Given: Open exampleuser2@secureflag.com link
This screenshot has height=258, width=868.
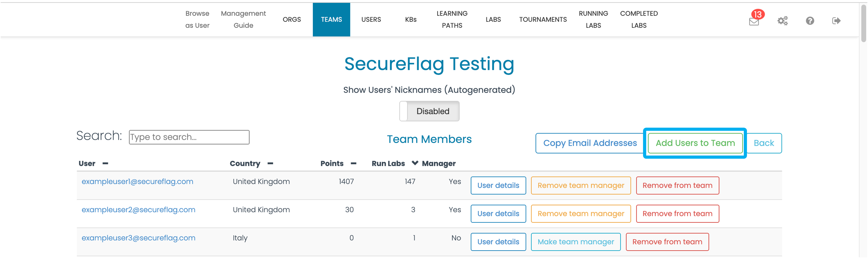Looking at the screenshot, I should [138, 210].
